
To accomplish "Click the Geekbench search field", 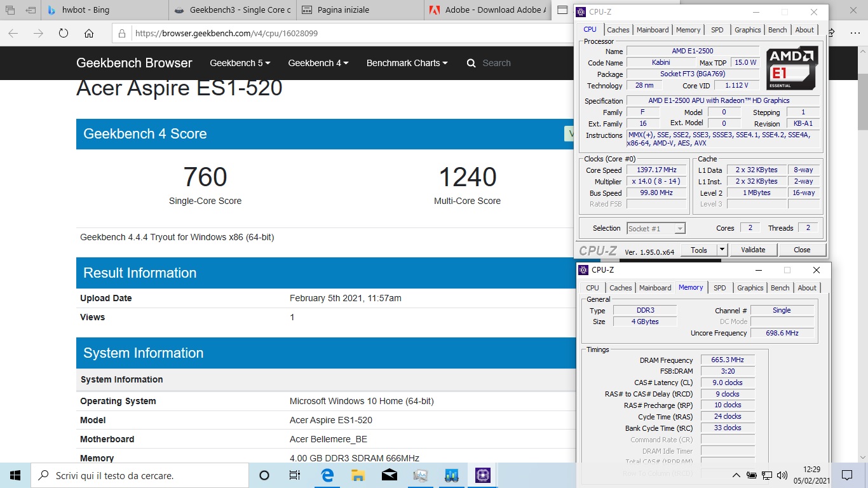I will 496,63.
